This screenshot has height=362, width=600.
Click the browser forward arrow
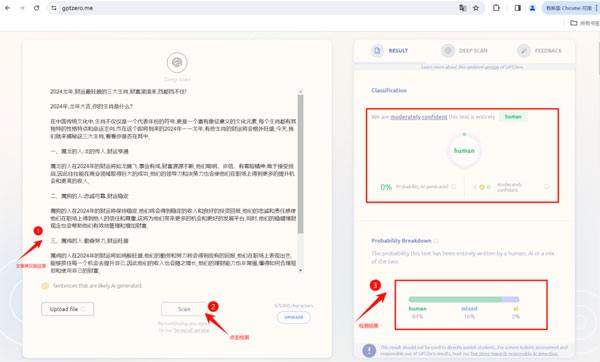(22, 8)
